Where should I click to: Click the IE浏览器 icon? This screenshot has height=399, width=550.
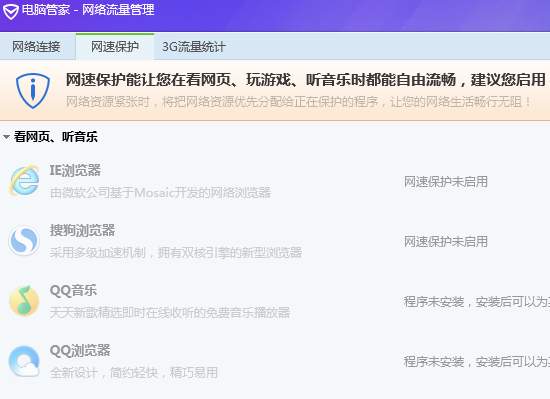pos(24,181)
